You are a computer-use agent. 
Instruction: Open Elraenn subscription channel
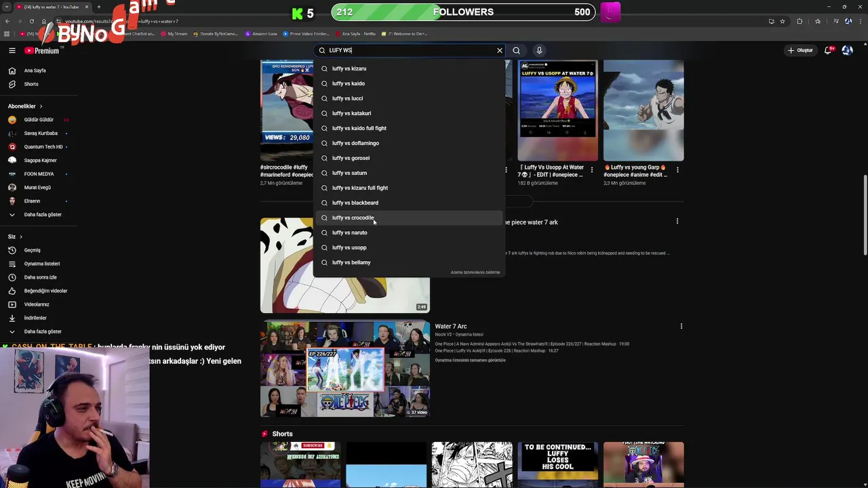pos(32,201)
